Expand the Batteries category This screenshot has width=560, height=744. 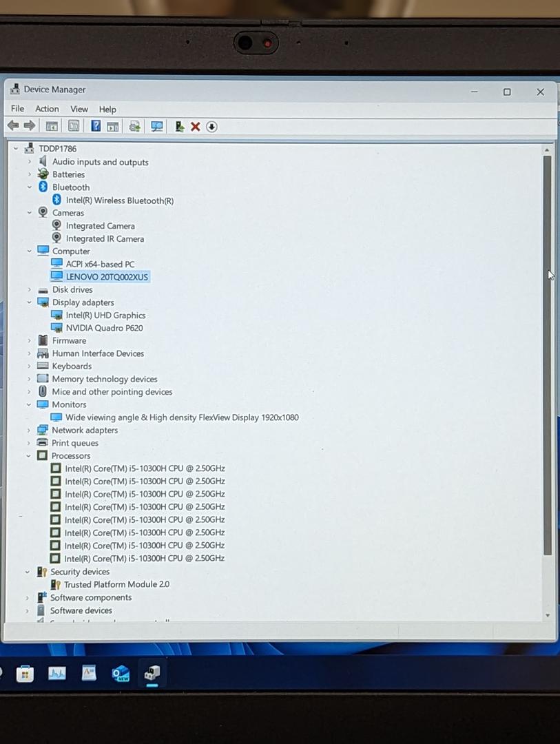pyautogui.click(x=30, y=174)
